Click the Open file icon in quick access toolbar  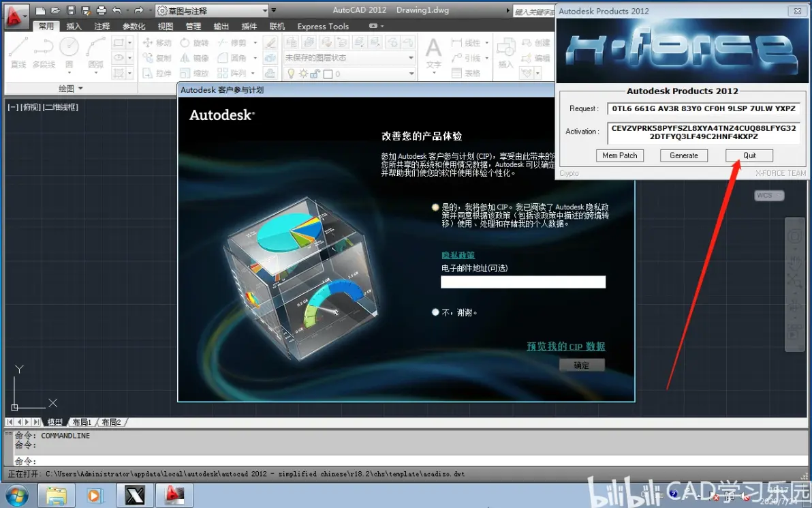tap(55, 10)
